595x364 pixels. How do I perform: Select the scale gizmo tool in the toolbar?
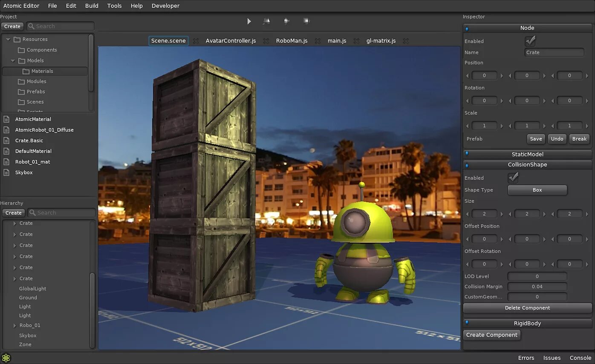[306, 21]
